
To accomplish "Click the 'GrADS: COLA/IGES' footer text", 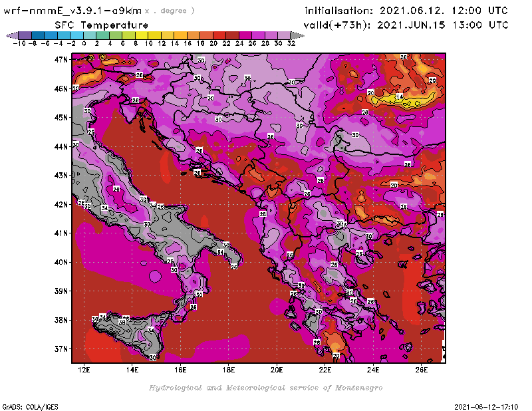I will (x=30, y=407).
